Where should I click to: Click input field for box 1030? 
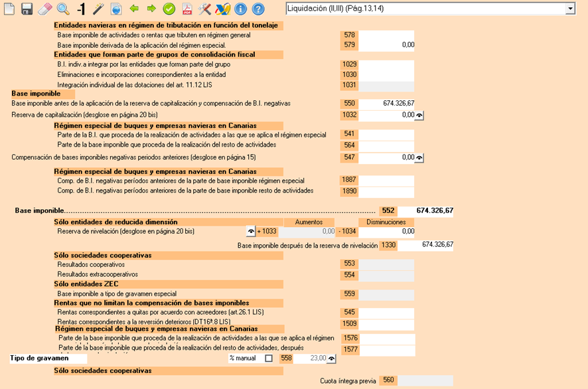[386, 74]
